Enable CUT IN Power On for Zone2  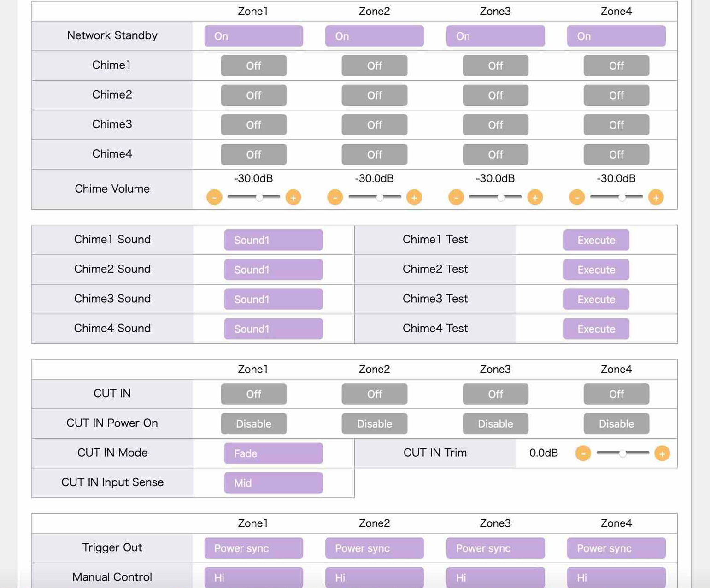[x=375, y=423]
